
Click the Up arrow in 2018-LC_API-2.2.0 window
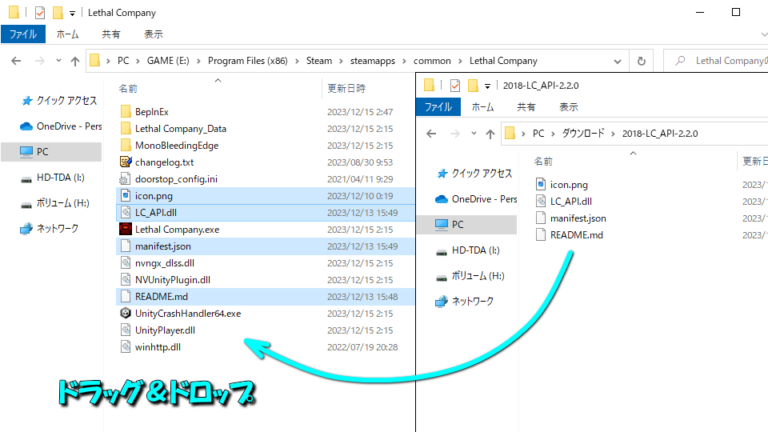490,134
